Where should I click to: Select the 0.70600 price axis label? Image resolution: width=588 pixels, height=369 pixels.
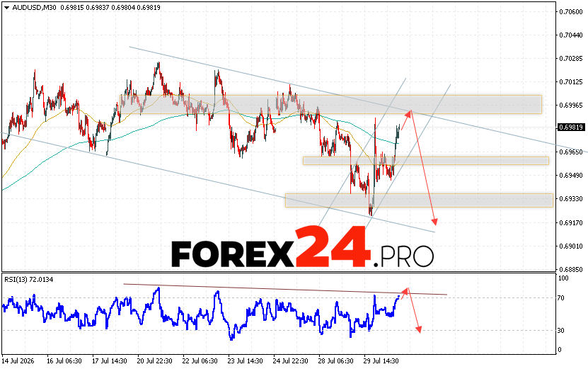point(571,11)
